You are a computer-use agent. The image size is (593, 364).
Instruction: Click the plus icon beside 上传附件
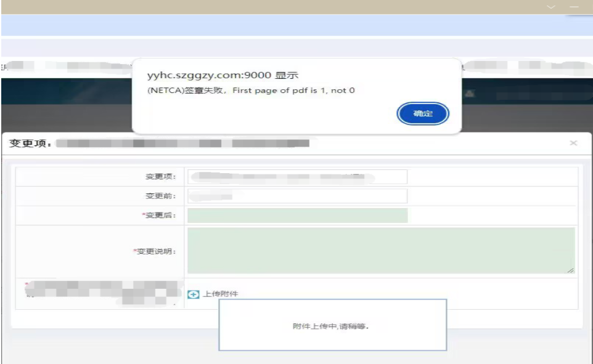pos(193,294)
